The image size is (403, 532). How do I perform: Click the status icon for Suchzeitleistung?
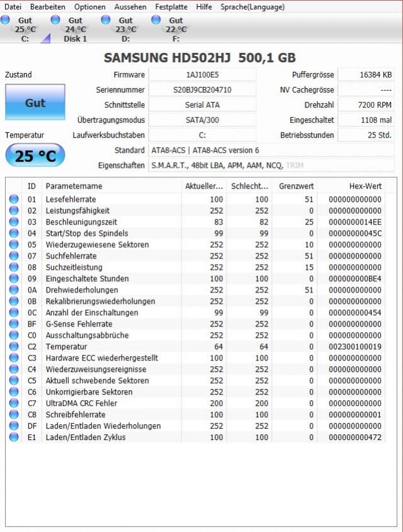(x=14, y=267)
